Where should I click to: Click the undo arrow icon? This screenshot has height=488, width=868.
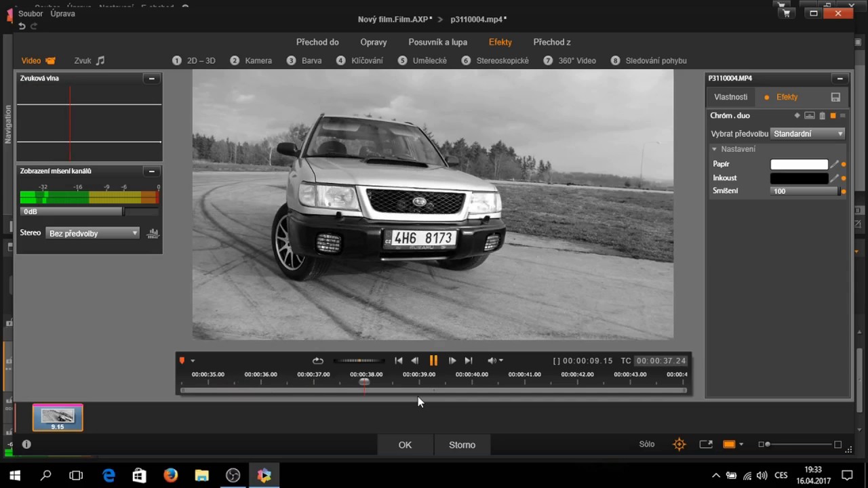pos(22,26)
